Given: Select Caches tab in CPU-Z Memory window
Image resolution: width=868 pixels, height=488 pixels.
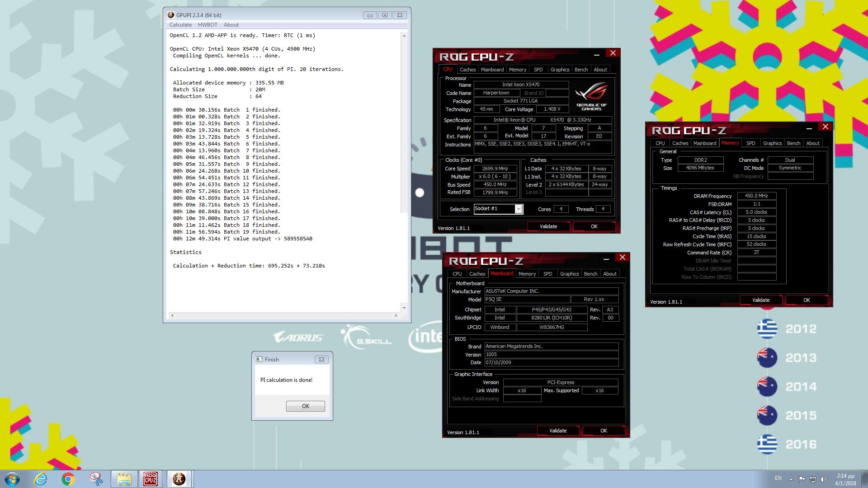Looking at the screenshot, I should [680, 143].
